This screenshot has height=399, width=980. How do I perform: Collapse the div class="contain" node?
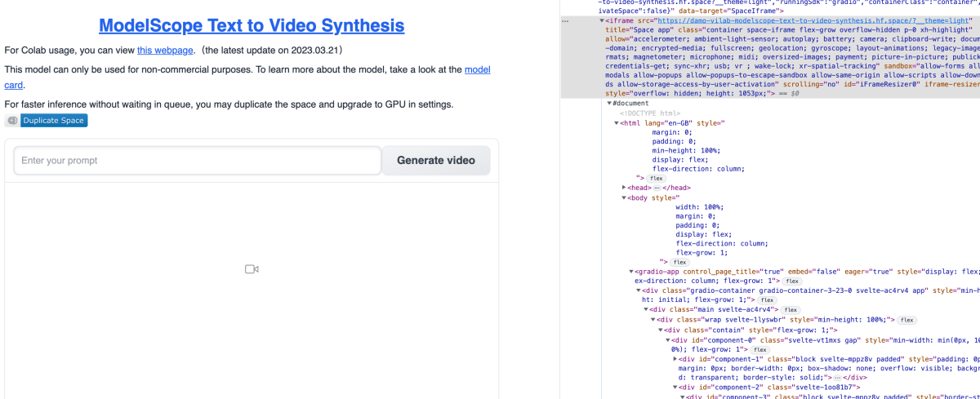pyautogui.click(x=661, y=330)
